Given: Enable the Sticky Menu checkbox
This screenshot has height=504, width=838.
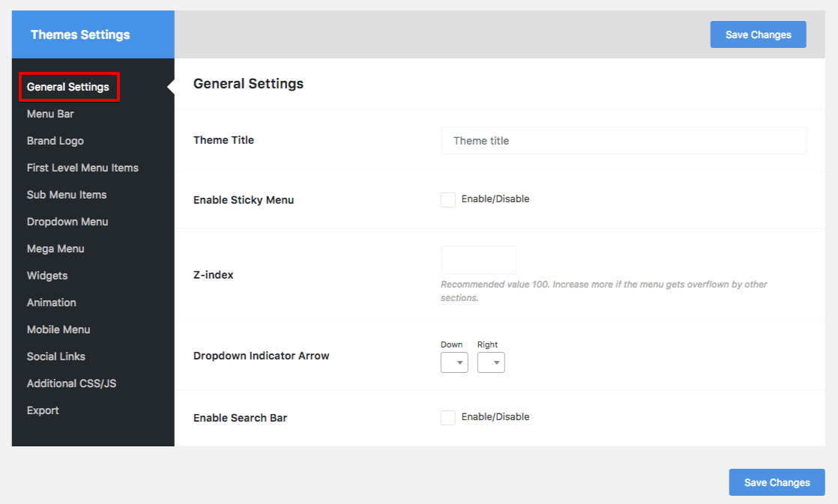Looking at the screenshot, I should pos(447,199).
